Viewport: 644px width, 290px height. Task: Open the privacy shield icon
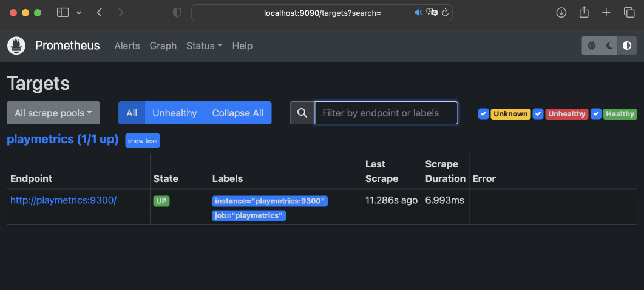[x=177, y=13]
